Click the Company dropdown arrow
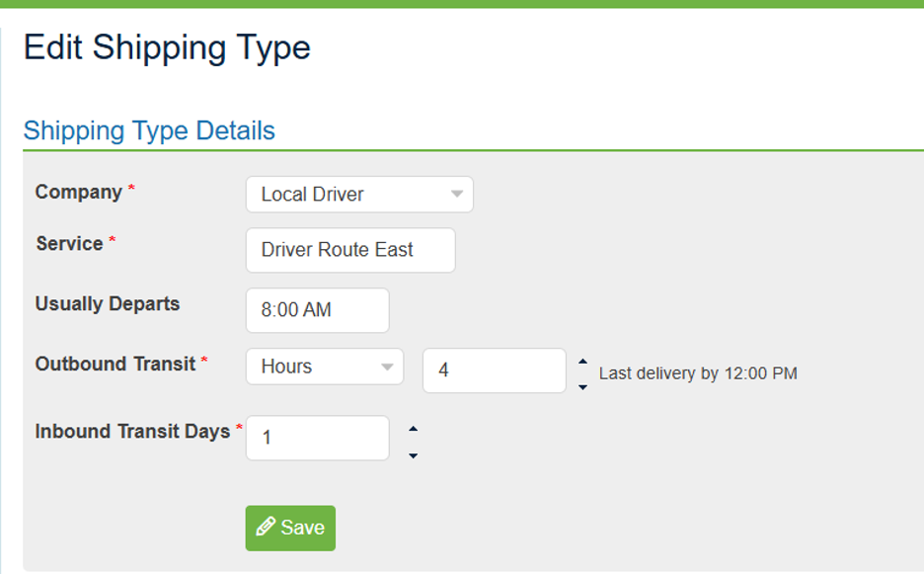The height and width of the screenshot is (575, 924). click(457, 194)
